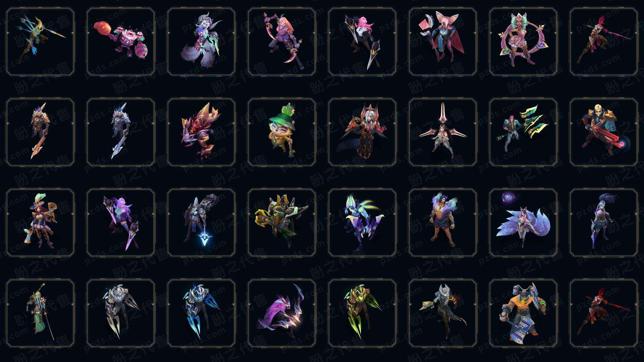Select the red and gold dragon creature skin
This screenshot has width=644, height=362.
(x=201, y=132)
